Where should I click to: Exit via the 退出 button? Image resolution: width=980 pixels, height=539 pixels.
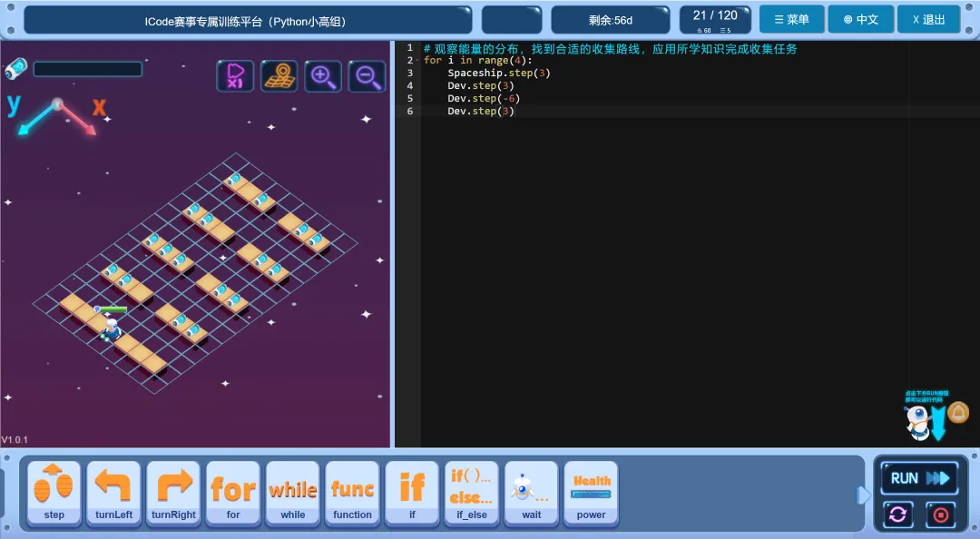(929, 19)
